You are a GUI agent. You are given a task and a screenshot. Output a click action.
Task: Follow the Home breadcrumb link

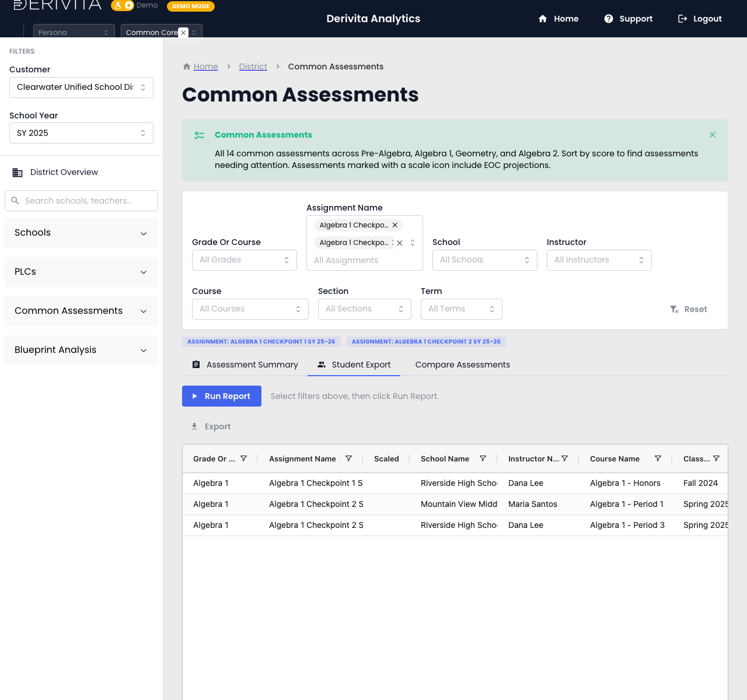206,66
